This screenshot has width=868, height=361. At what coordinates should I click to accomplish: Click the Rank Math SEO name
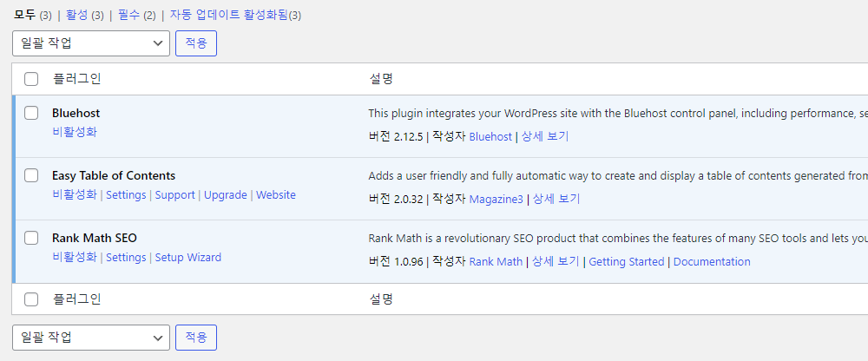click(x=95, y=238)
